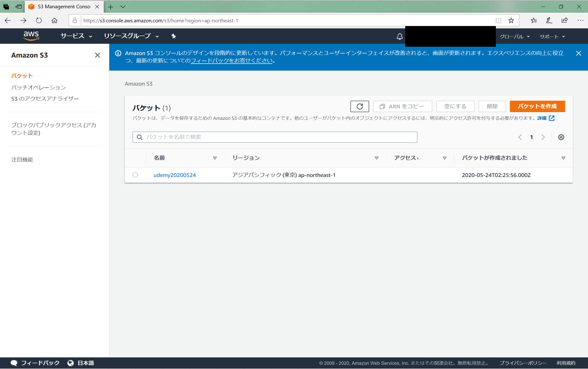This screenshot has width=588, height=369.
Task: Go to previous page of buckets
Action: [x=520, y=137]
